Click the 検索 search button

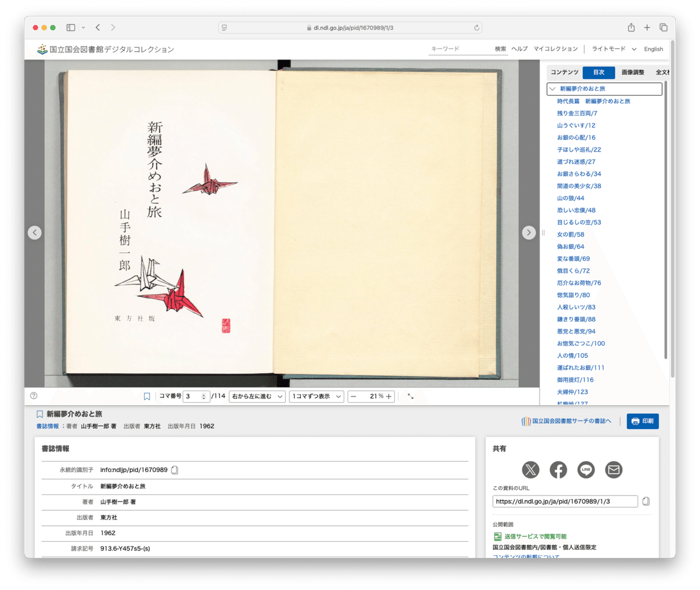click(x=501, y=49)
